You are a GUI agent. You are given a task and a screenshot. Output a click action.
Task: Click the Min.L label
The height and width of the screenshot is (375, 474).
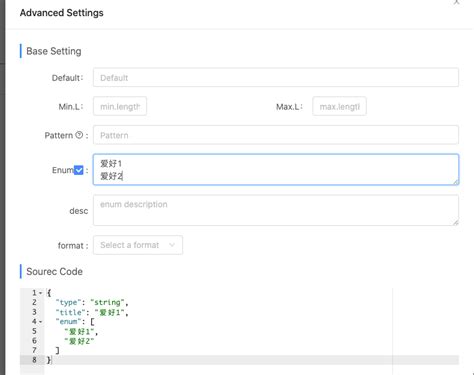[71, 107]
